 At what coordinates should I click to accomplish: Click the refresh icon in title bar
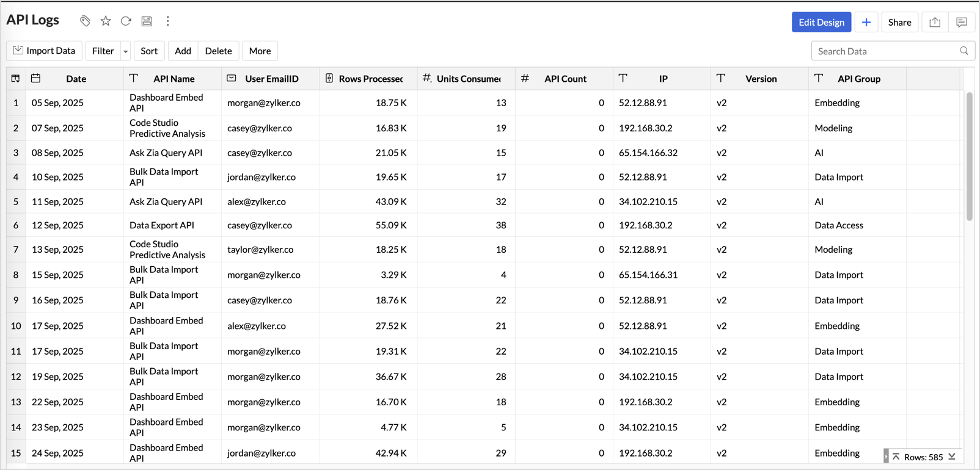[126, 21]
